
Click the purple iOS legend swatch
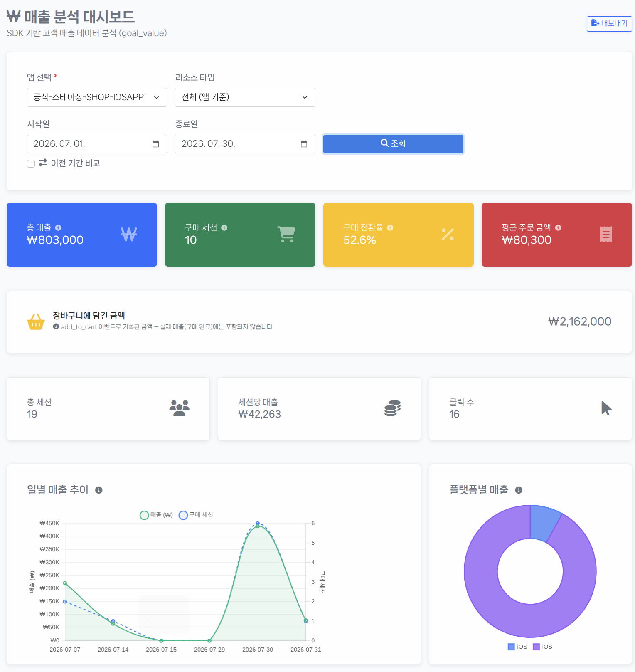coord(536,647)
